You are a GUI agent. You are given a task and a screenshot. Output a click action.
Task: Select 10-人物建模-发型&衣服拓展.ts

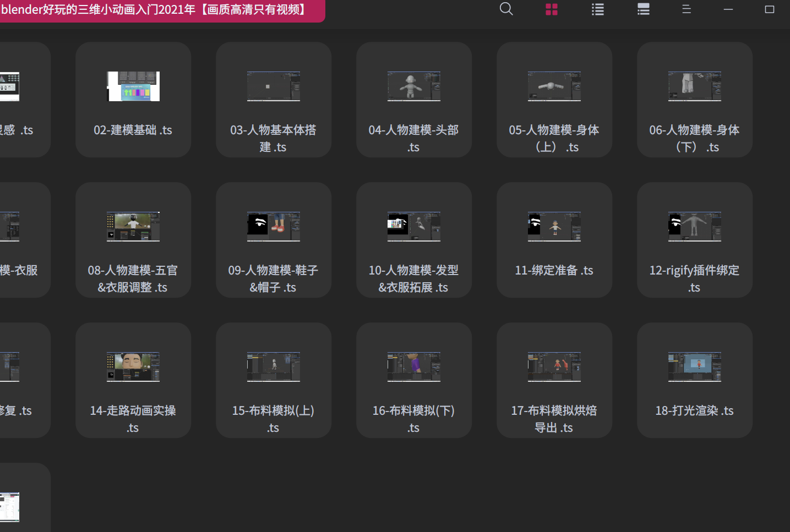[413, 240]
